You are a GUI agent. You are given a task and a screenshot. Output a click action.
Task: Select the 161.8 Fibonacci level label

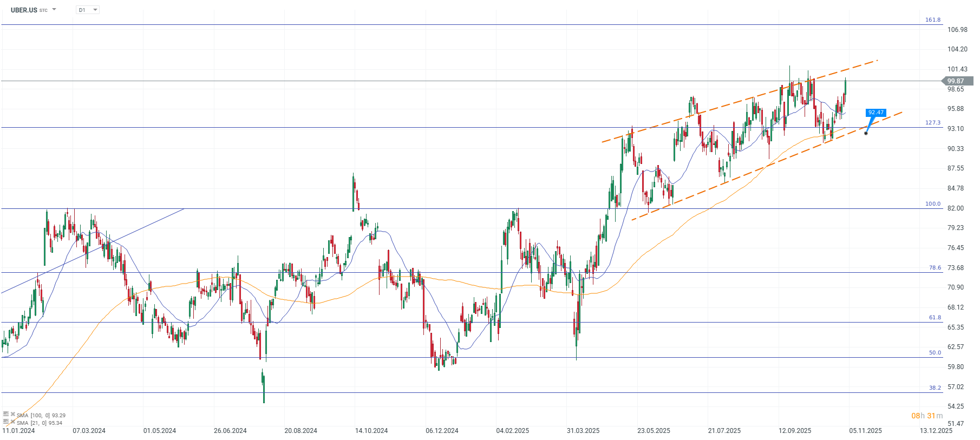(x=933, y=20)
